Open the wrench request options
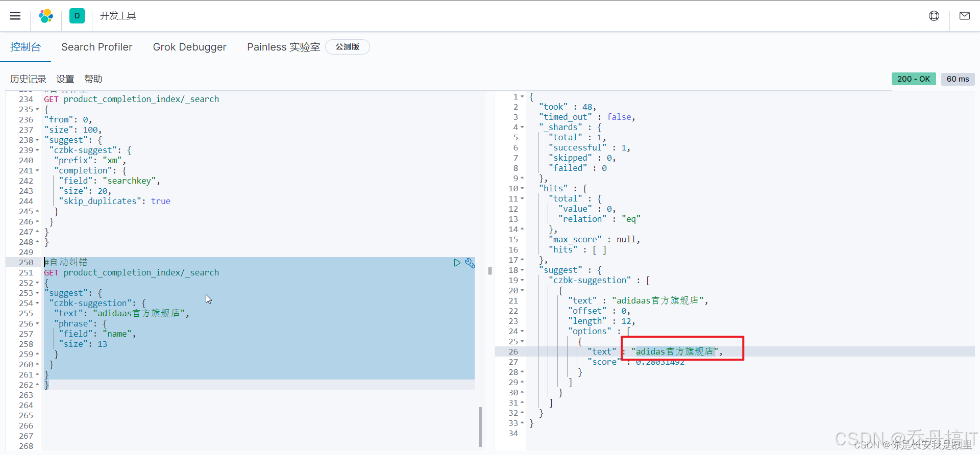This screenshot has height=455, width=980. coord(470,263)
